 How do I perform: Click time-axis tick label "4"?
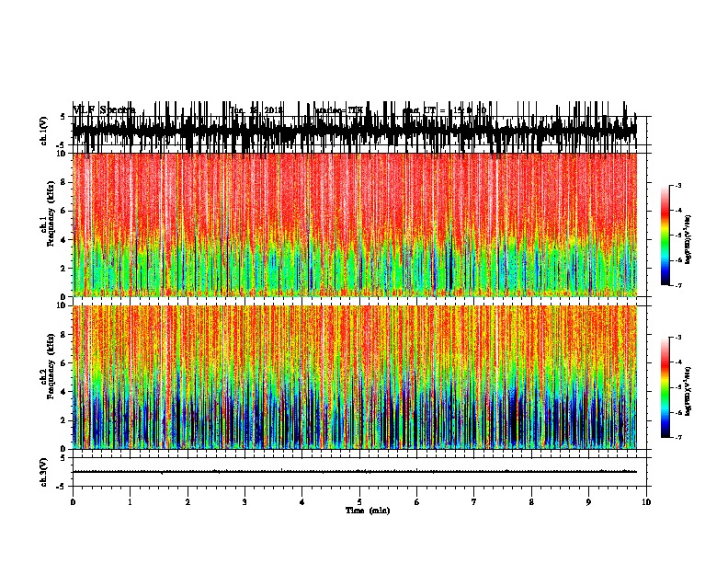tap(302, 502)
